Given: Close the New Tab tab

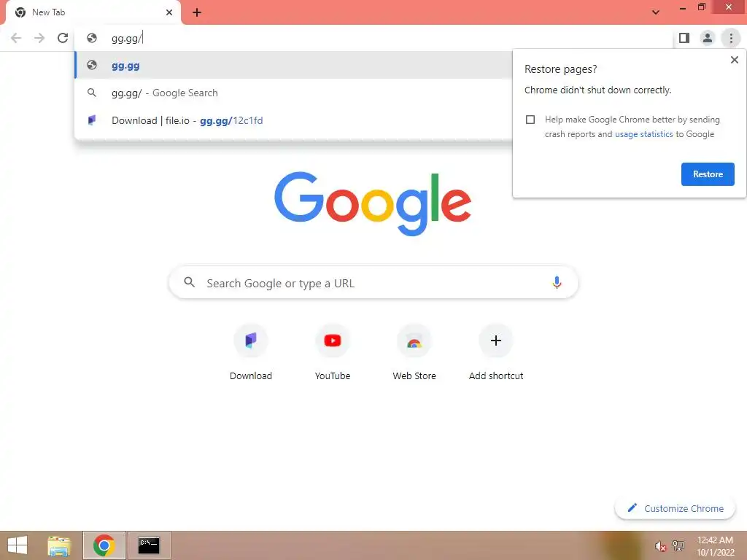Looking at the screenshot, I should pos(169,12).
